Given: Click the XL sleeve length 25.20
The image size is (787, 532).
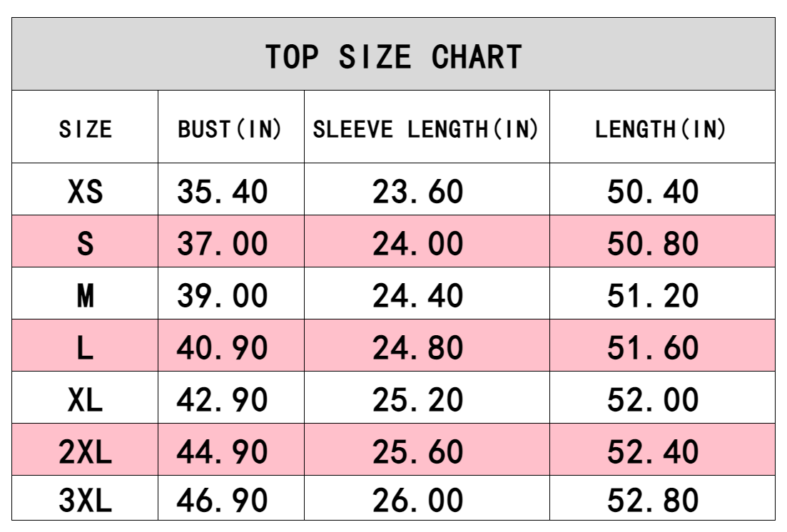Looking at the screenshot, I should coord(418,399).
